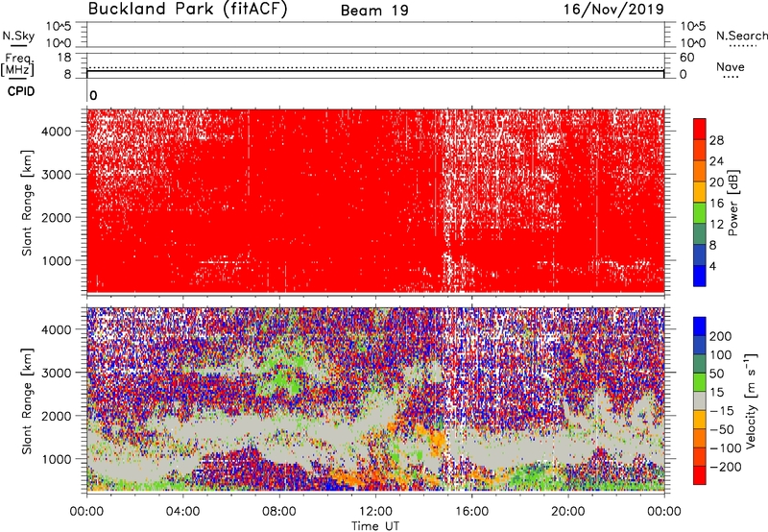The width and height of the screenshot is (768, 532).
Task: Click the '18' frequency axis tick
Action: tap(64, 58)
